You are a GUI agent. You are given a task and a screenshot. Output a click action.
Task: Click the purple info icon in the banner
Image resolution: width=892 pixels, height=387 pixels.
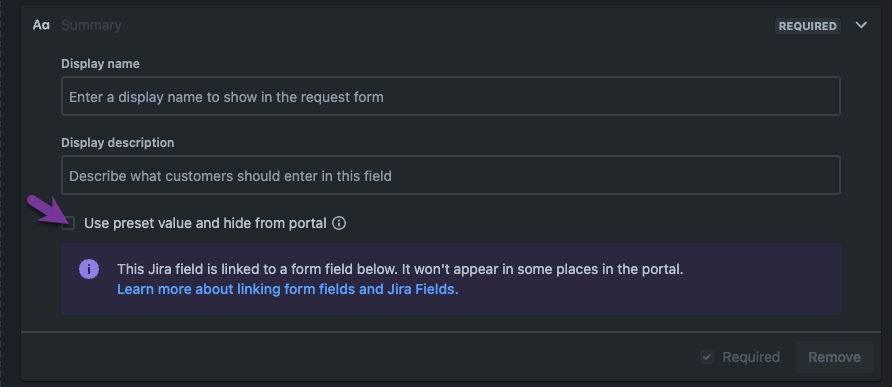[x=89, y=269]
